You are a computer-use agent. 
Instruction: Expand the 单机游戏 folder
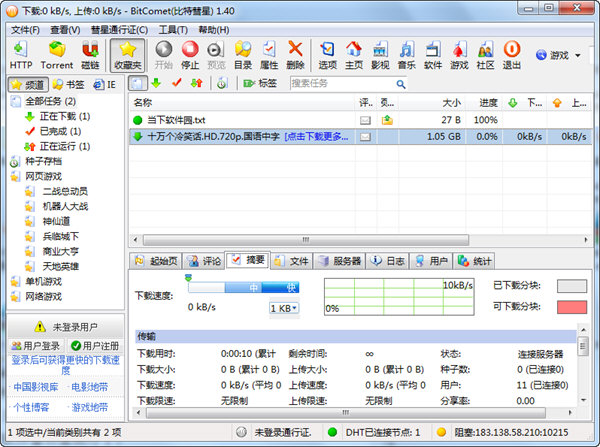[x=36, y=282]
